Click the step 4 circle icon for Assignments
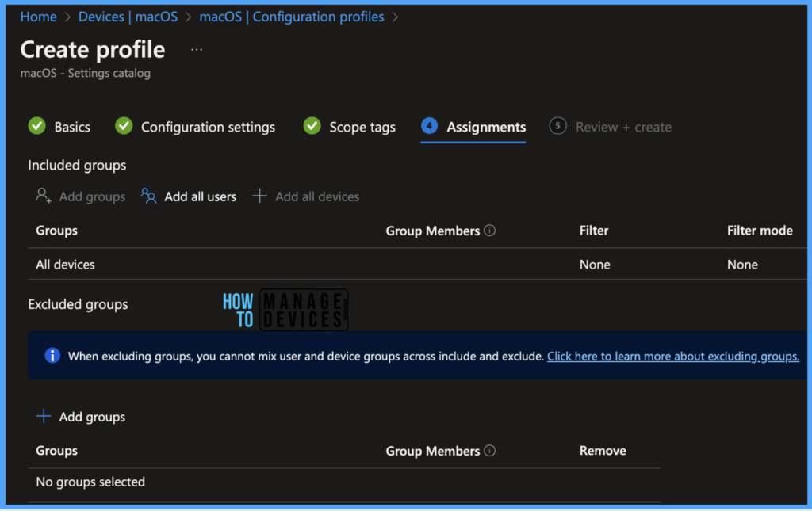This screenshot has height=511, width=812. [x=429, y=126]
